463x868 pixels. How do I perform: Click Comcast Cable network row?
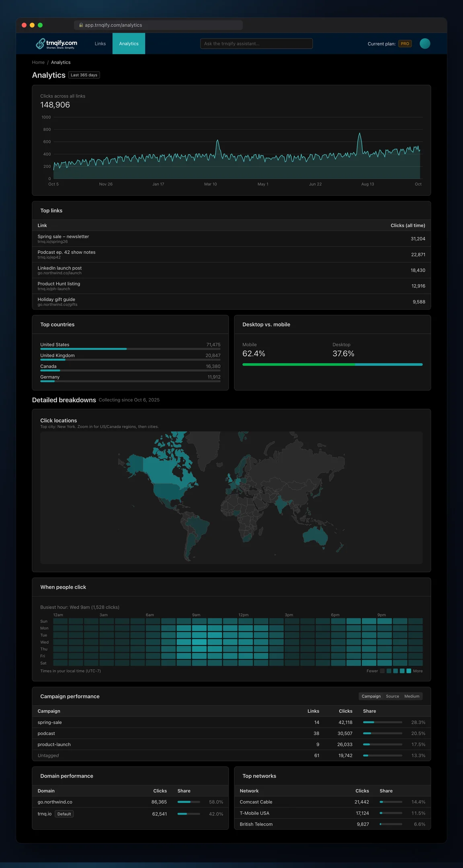332,802
